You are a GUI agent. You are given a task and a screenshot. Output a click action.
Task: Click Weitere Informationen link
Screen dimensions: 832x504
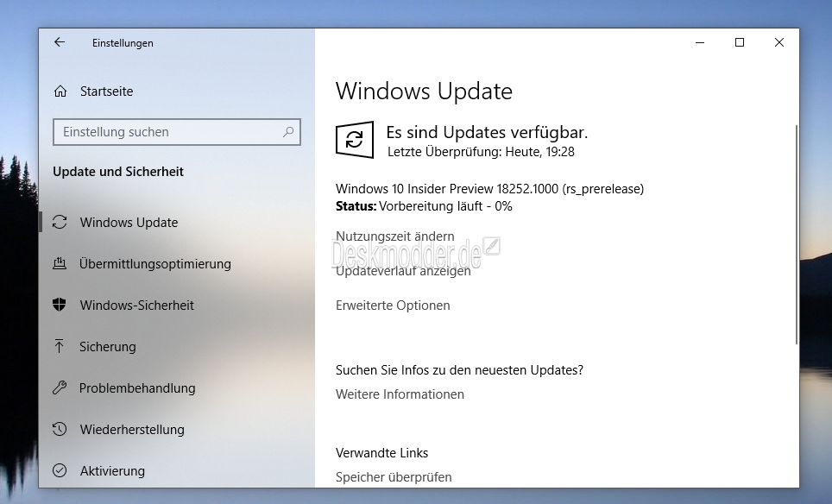coord(400,394)
